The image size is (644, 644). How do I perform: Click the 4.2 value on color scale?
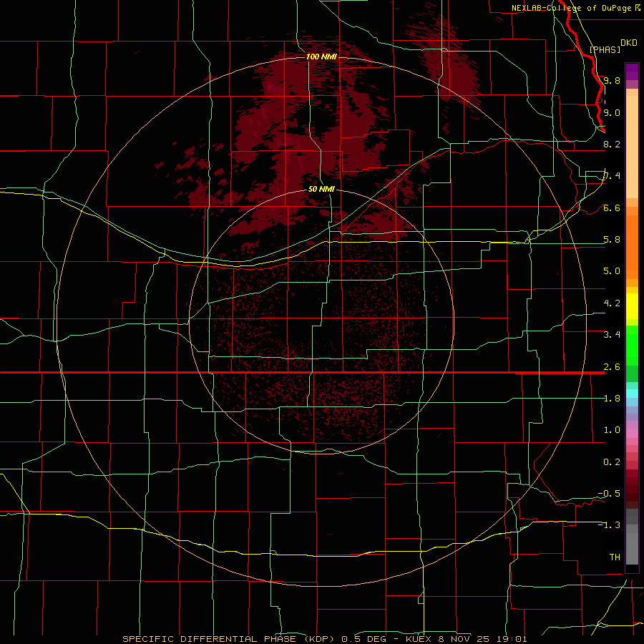click(x=612, y=303)
